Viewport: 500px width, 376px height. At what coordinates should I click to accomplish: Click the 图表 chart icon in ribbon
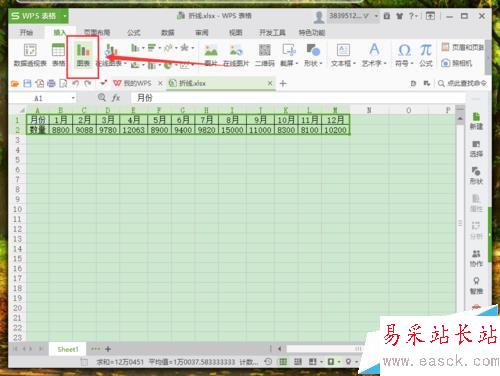83,55
